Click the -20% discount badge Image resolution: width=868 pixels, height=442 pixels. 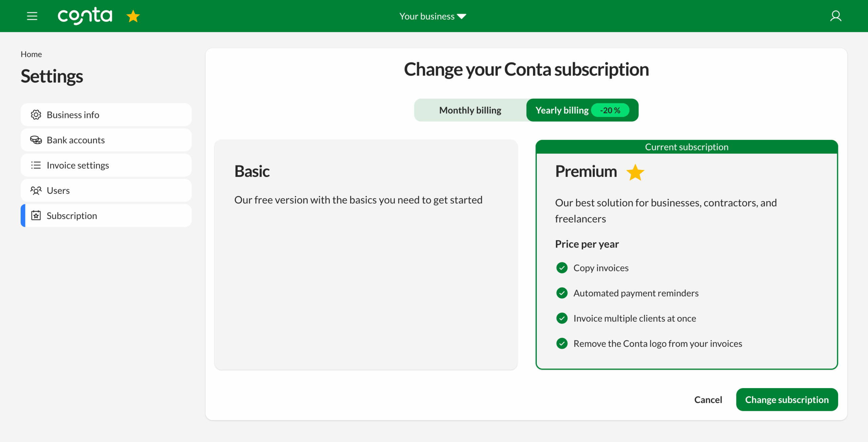click(610, 110)
